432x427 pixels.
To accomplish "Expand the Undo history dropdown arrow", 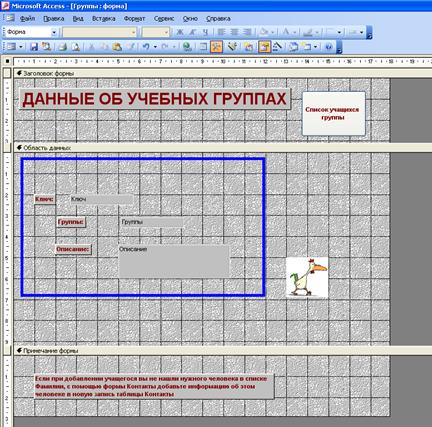I will 155,47.
